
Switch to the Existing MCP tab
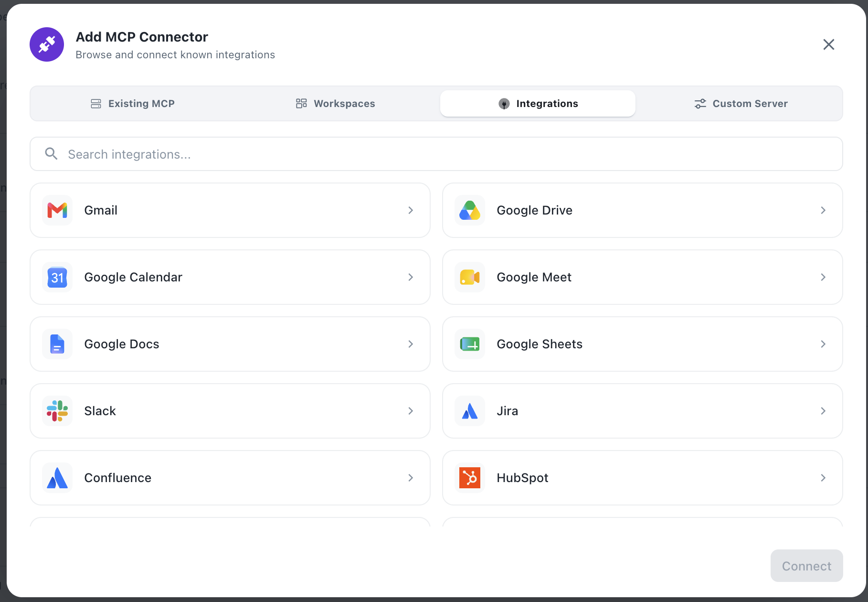point(133,104)
